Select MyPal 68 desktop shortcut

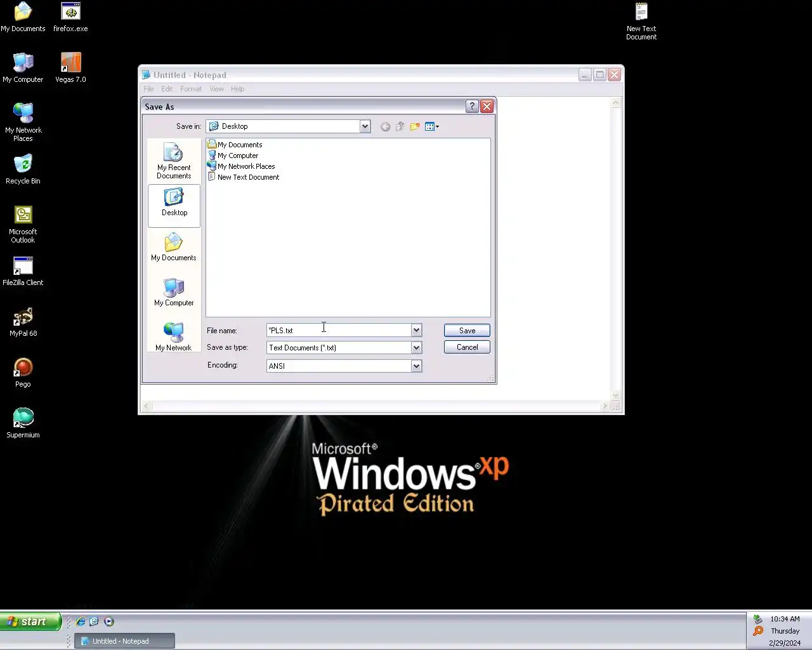[x=23, y=322]
